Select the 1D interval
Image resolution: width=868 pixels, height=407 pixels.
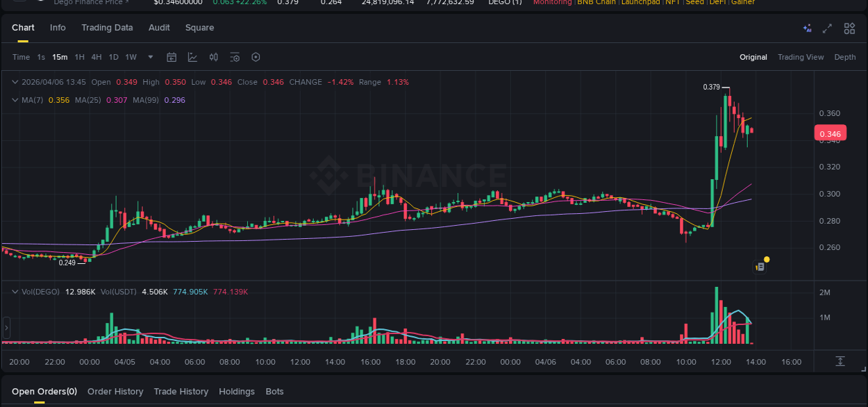point(113,57)
